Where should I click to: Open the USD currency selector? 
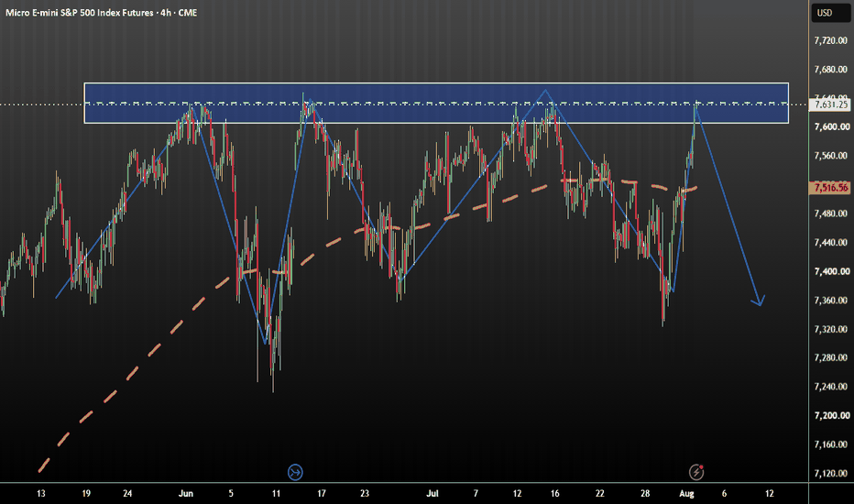click(830, 13)
